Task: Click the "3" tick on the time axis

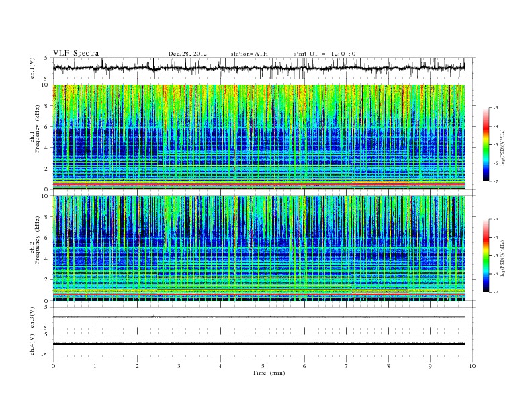Action: [x=179, y=366]
